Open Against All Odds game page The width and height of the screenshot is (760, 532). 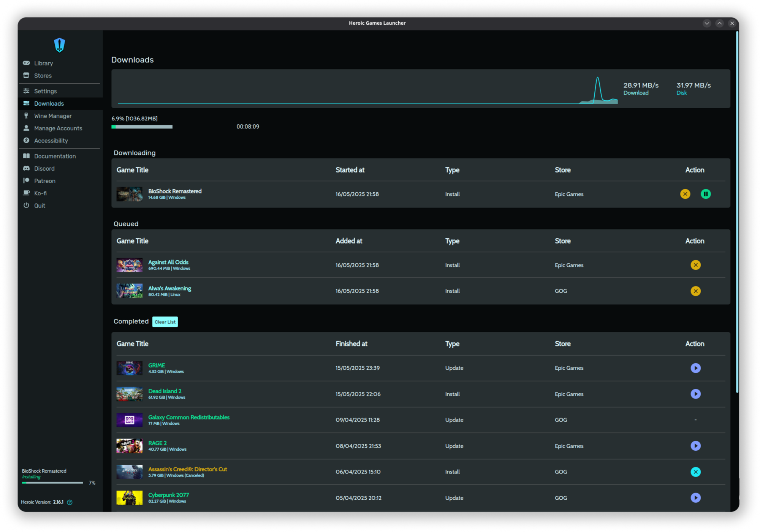coord(168,262)
